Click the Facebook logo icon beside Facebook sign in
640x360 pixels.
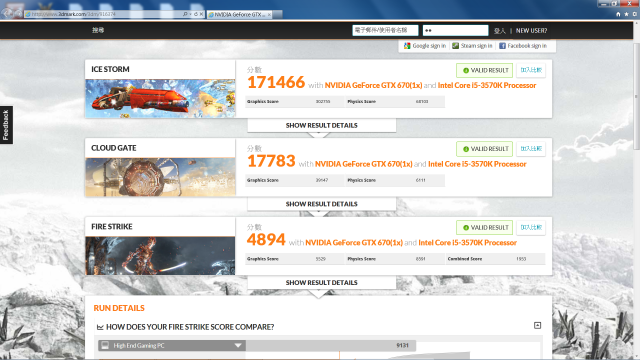tap(502, 46)
